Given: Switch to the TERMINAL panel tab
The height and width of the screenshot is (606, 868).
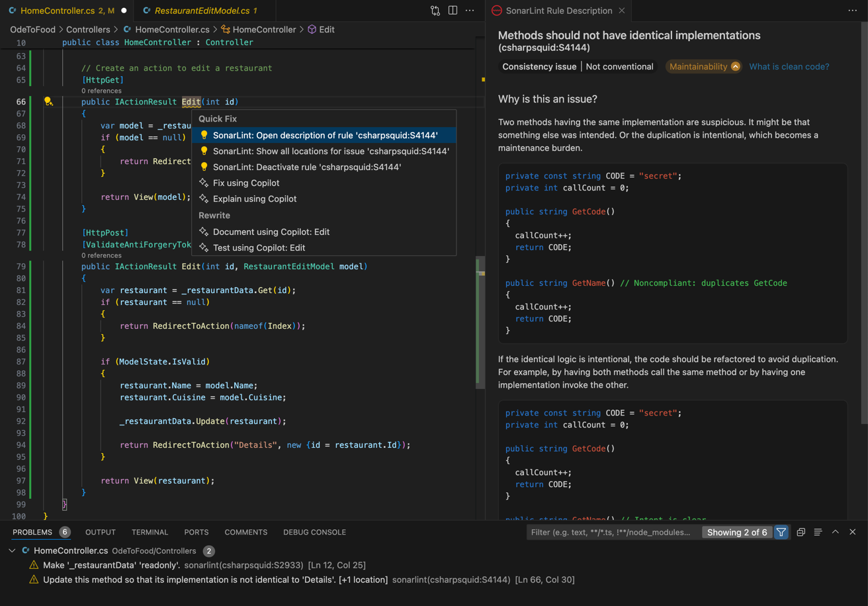Looking at the screenshot, I should point(150,532).
